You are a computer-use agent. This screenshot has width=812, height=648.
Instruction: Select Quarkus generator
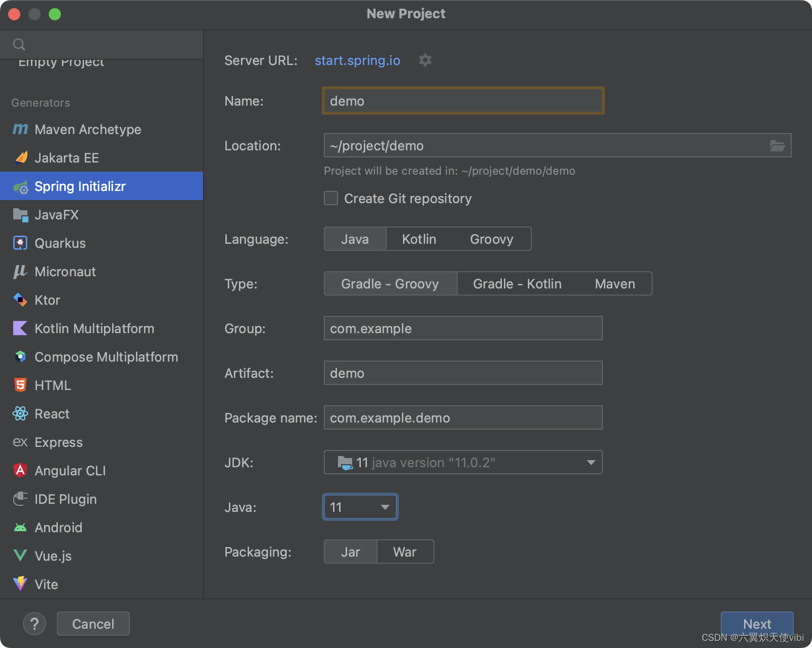tap(101, 243)
